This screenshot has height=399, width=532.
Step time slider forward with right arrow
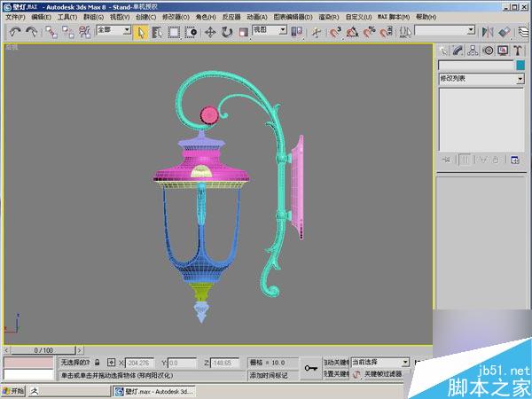80,350
